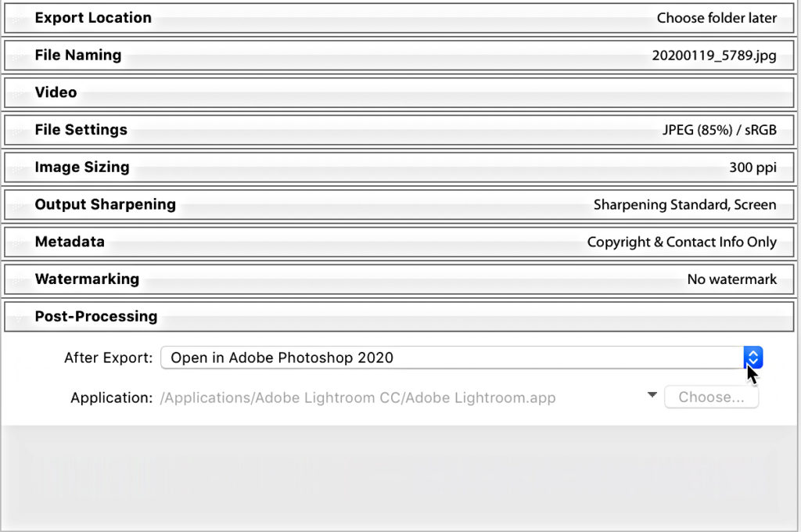Click the 'Sharpening Standard, Screen' summary

[x=684, y=204]
